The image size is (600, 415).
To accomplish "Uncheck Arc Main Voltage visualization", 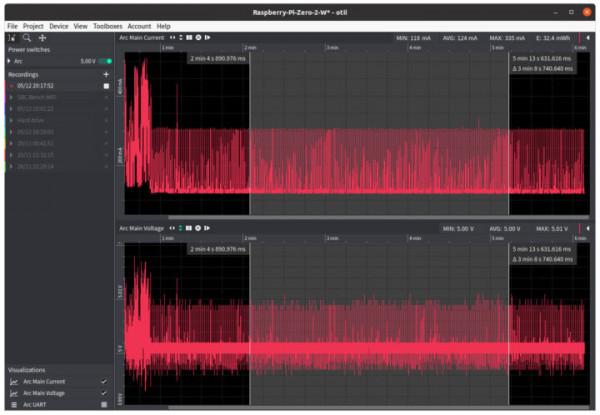I will coord(104,393).
